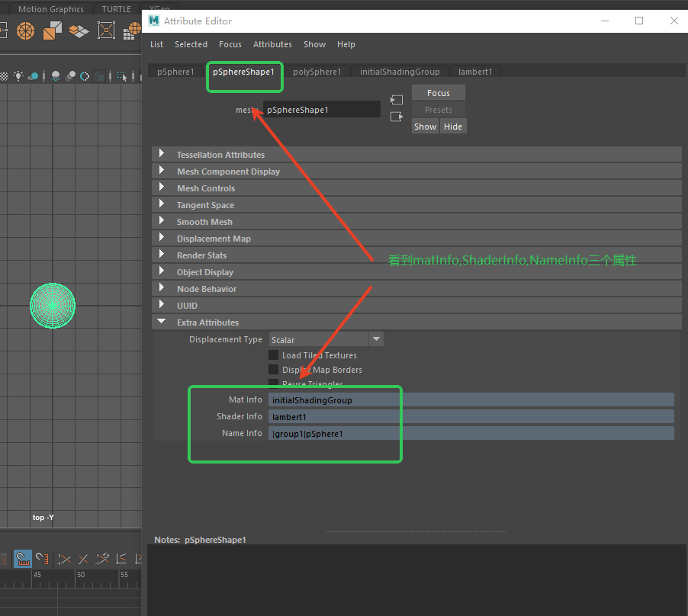The height and width of the screenshot is (616, 688).
Task: Switch to the lambert1 tab
Action: click(x=474, y=72)
